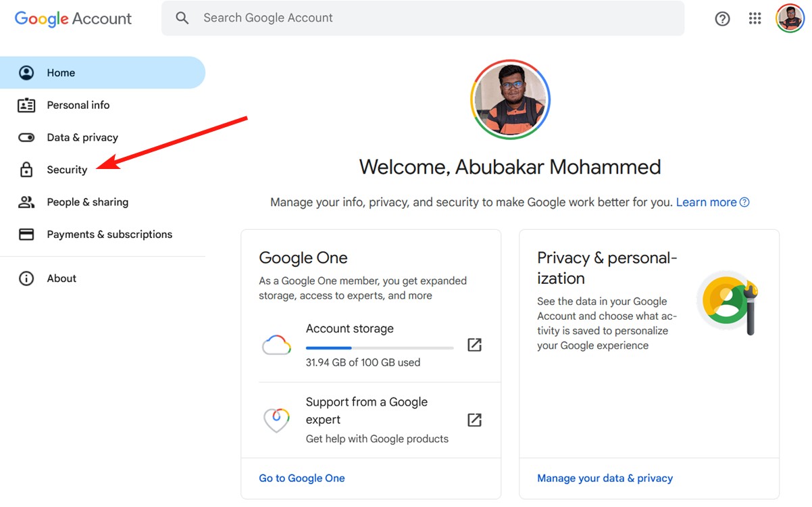The height and width of the screenshot is (507, 812).
Task: Click the About info icon in sidebar
Action: [26, 278]
